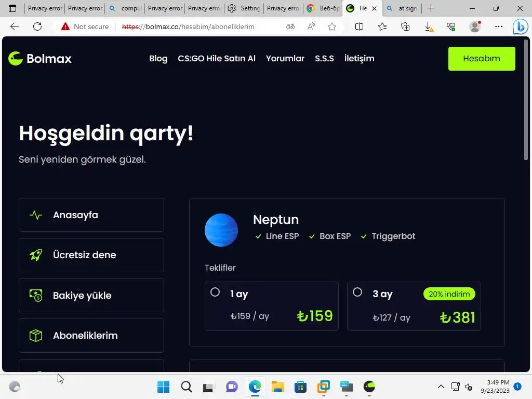This screenshot has height=399, width=532.
Task: Switch to the Settings tab
Action: click(x=244, y=8)
